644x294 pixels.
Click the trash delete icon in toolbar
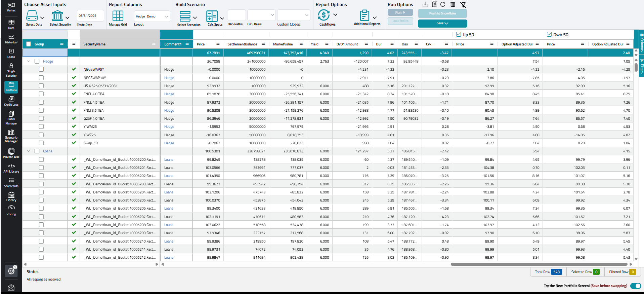pos(453,4)
